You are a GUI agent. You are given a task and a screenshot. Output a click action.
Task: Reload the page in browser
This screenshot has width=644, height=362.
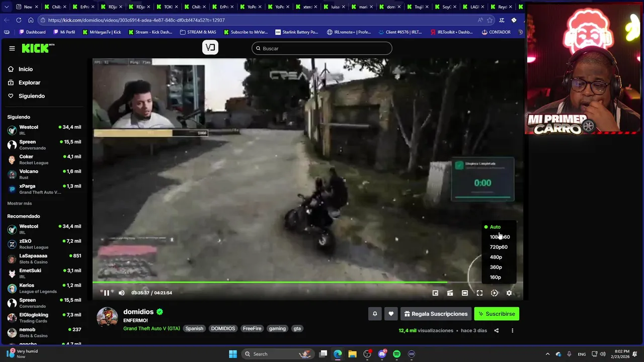tap(19, 20)
